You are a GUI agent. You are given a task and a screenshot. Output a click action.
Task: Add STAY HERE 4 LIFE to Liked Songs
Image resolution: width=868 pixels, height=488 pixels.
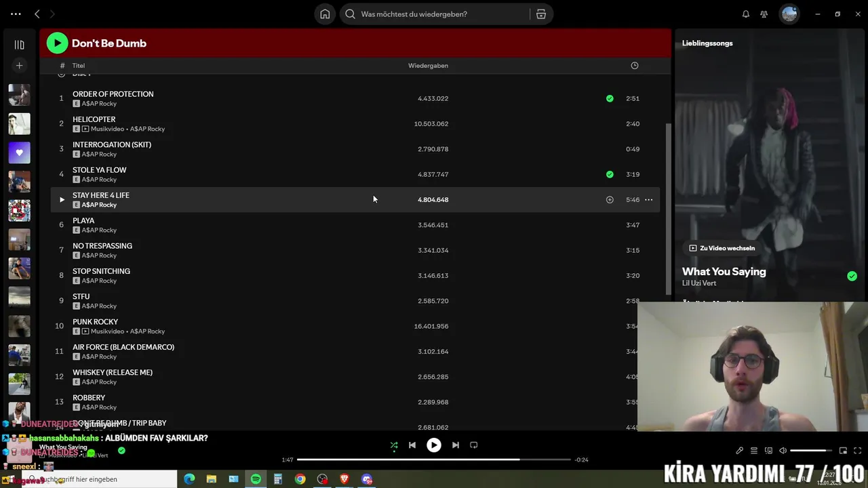pyautogui.click(x=610, y=199)
